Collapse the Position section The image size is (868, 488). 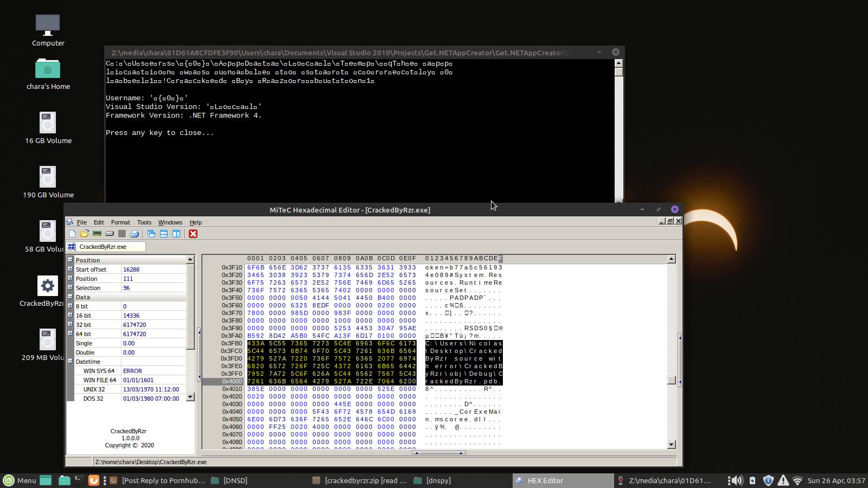click(70, 260)
